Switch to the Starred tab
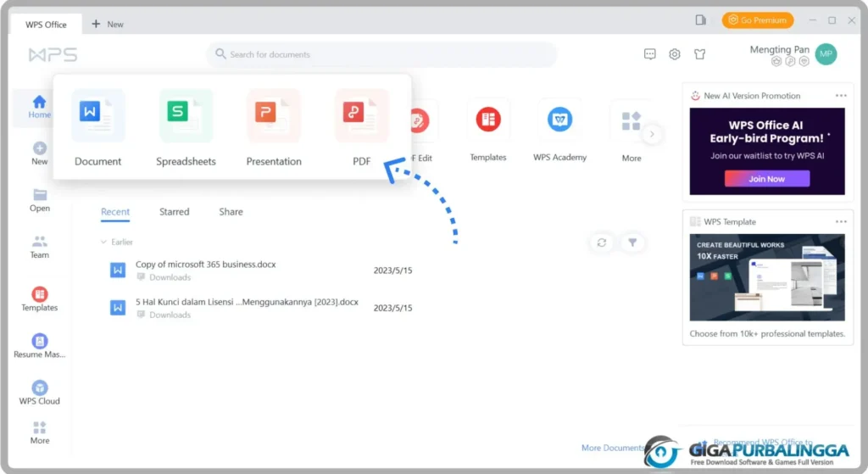This screenshot has width=868, height=474. [x=175, y=211]
